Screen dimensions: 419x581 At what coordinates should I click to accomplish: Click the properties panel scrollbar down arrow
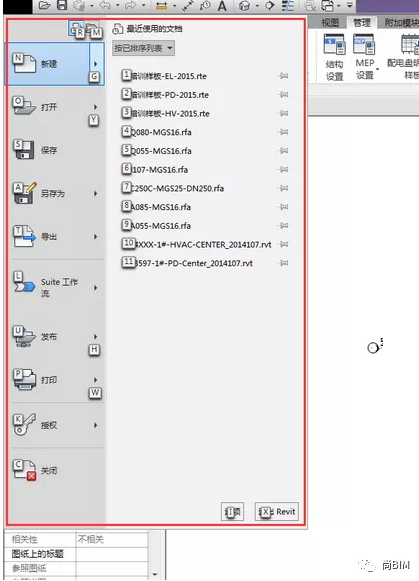pyautogui.click(x=155, y=574)
